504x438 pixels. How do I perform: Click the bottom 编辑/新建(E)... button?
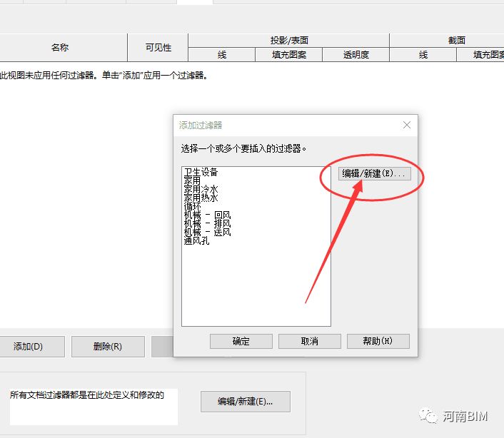pos(246,402)
